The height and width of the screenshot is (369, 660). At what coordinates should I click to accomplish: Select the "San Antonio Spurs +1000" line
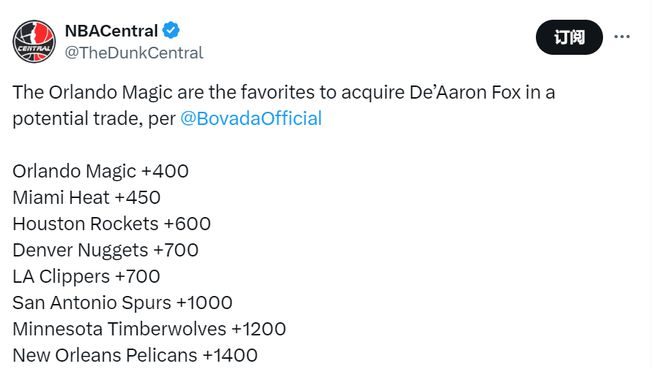pyautogui.click(x=122, y=303)
